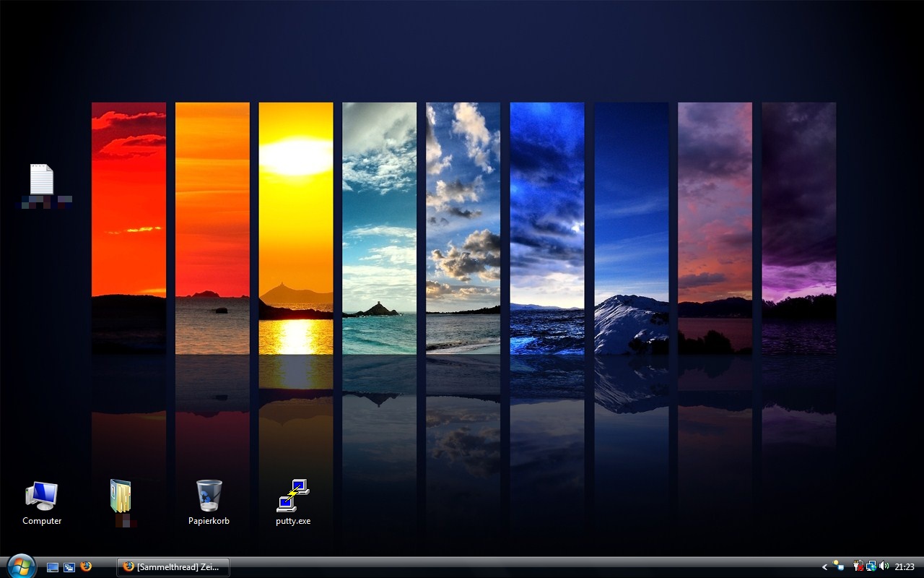Viewport: 924px width, 578px height.
Task: Select the blank document file icon
Action: click(x=41, y=179)
